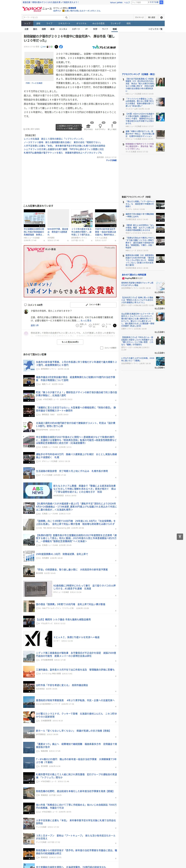Open 返信 1件 replies link
This screenshot has height=868, width=186.
click(35, 325)
